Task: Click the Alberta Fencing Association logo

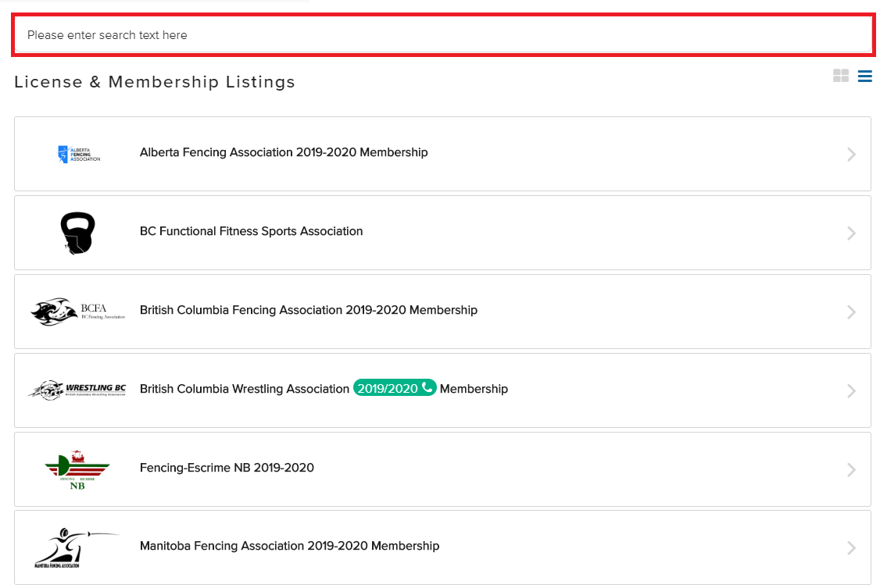Action: pyautogui.click(x=78, y=154)
